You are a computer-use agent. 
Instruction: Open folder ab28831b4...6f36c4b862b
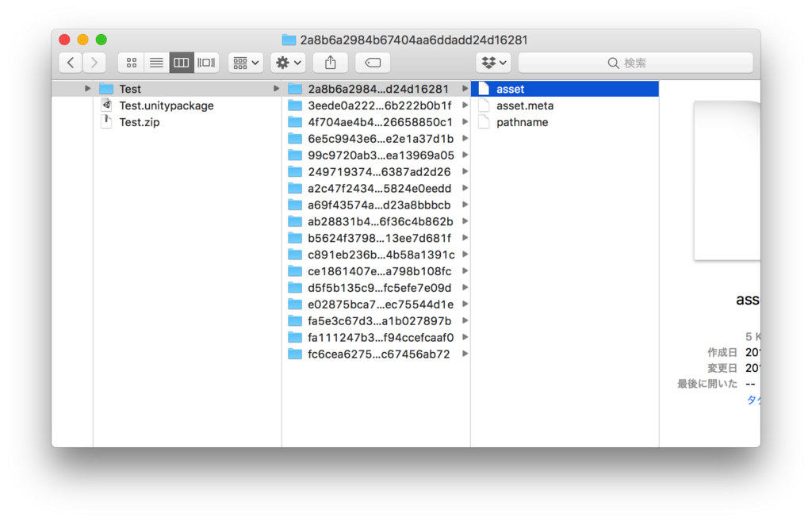[x=377, y=222]
